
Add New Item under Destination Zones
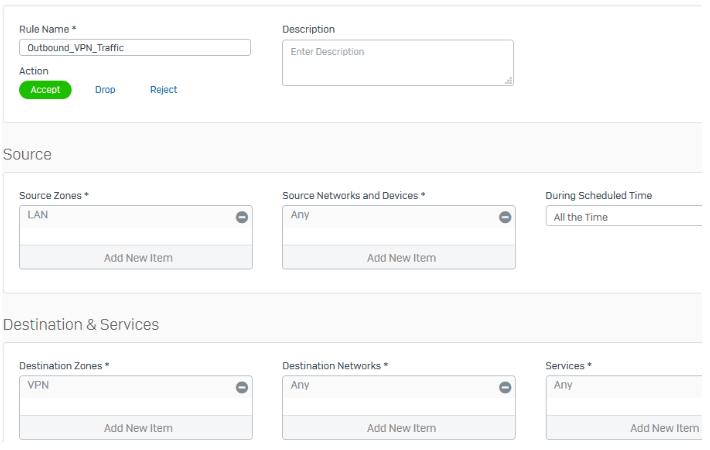tap(137, 428)
